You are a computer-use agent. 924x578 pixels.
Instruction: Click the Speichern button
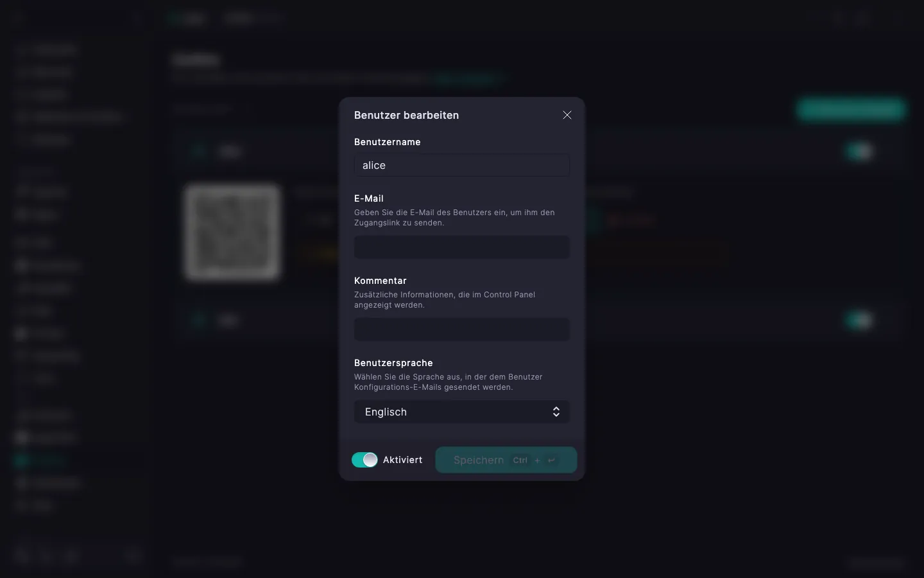coord(506,460)
